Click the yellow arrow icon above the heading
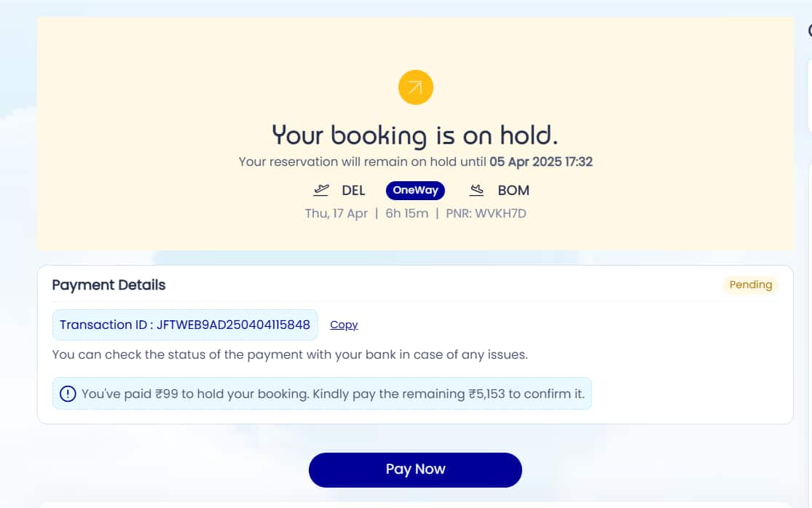 (415, 88)
